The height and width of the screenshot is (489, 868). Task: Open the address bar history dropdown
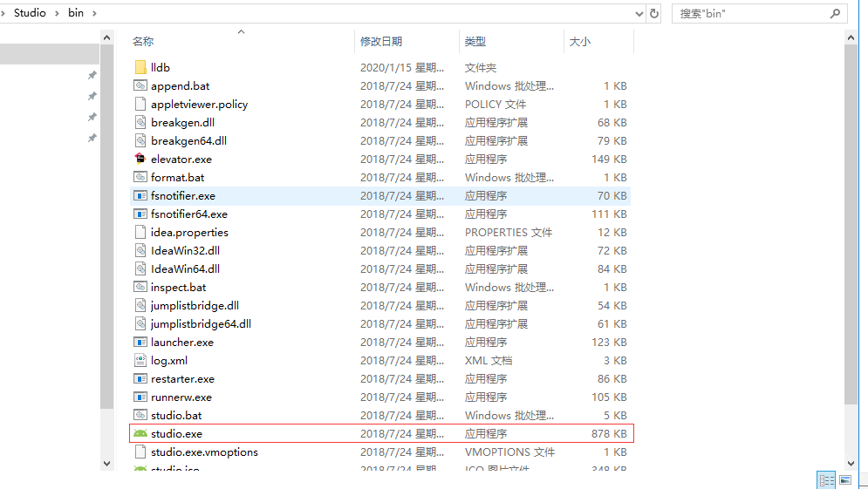[639, 14]
